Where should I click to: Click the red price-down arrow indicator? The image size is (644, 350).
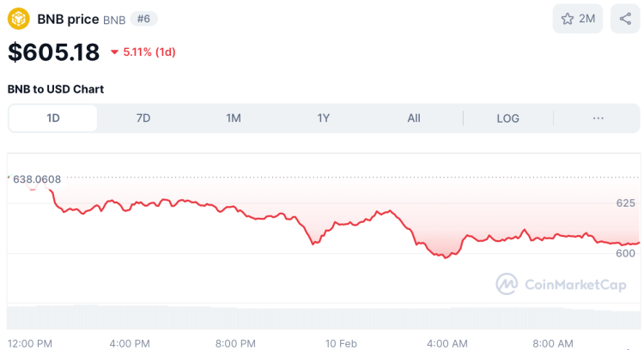click(x=114, y=52)
